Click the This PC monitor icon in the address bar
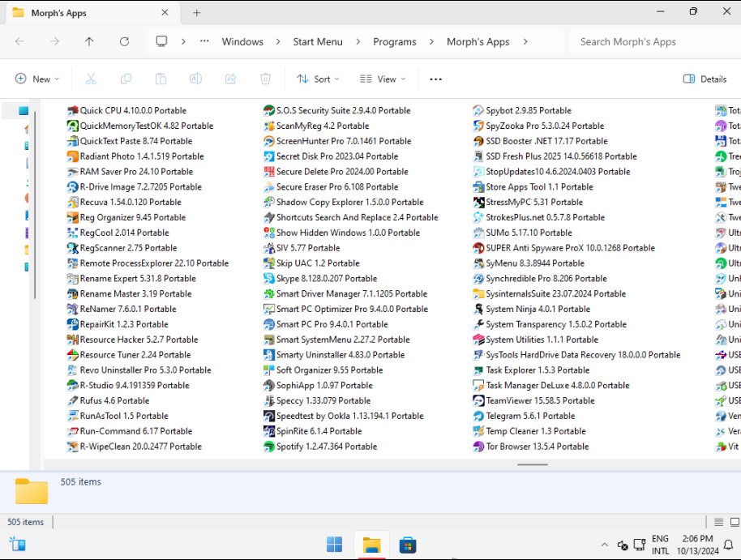 click(161, 41)
